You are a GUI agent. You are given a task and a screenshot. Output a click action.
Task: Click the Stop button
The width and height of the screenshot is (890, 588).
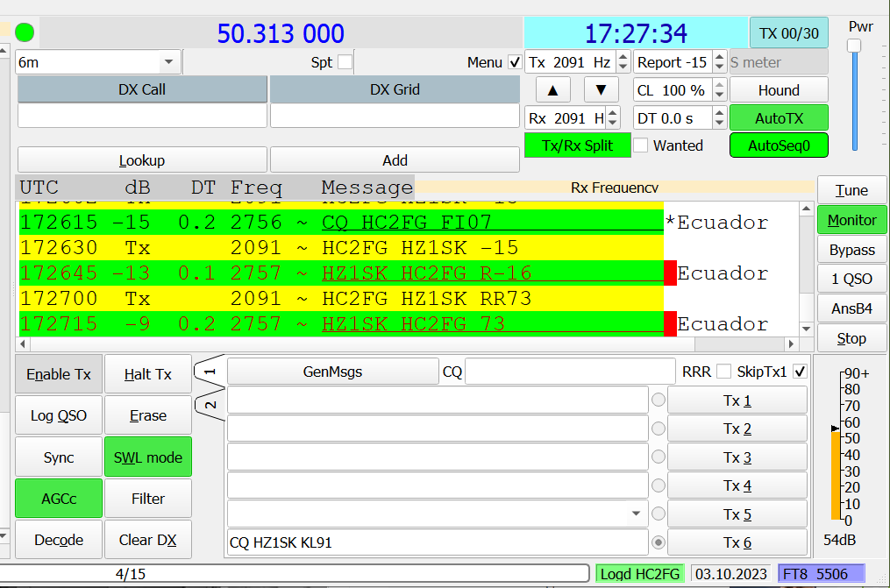coord(851,338)
